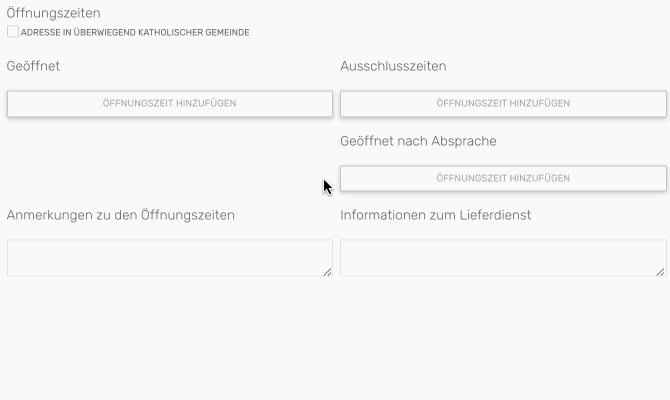Image resolution: width=670 pixels, height=400 pixels.
Task: Click the Öffnungszeiten section heading
Action: [x=53, y=13]
